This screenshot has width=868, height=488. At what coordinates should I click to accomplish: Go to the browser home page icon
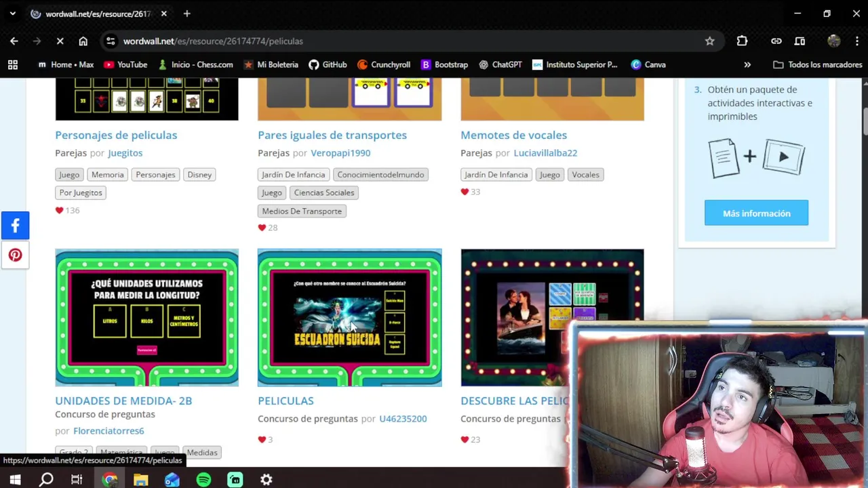[83, 41]
